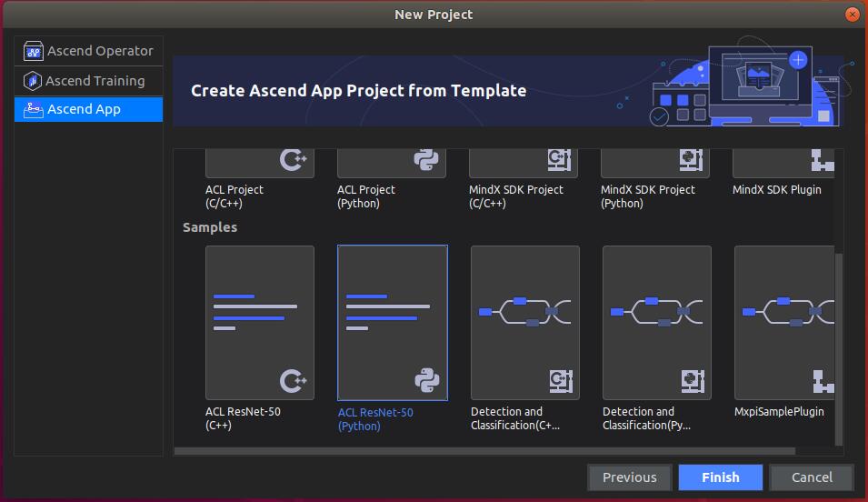Click the Previous button
The image size is (868, 502).
click(x=629, y=477)
